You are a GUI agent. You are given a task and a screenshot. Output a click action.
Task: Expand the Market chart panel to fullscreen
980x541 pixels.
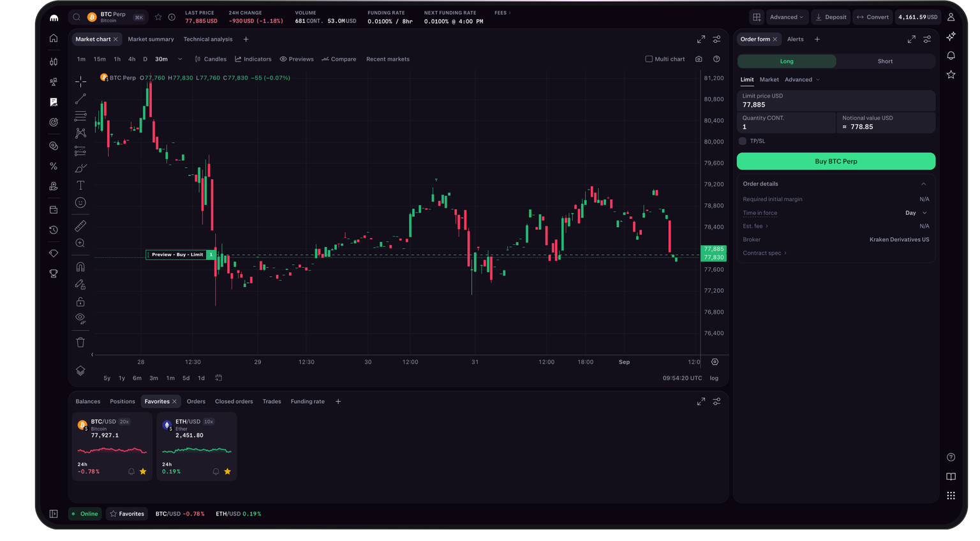tap(701, 40)
